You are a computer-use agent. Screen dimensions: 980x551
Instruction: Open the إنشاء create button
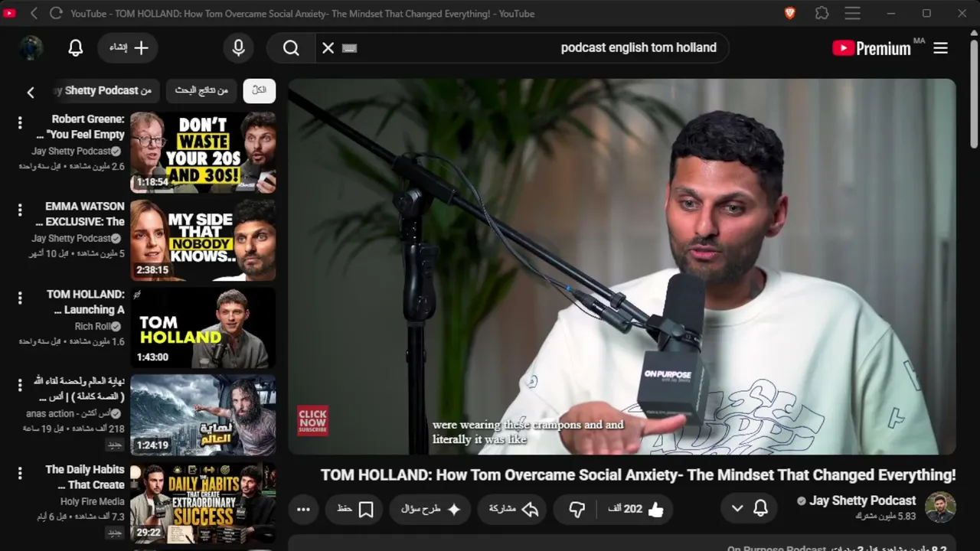pos(128,47)
